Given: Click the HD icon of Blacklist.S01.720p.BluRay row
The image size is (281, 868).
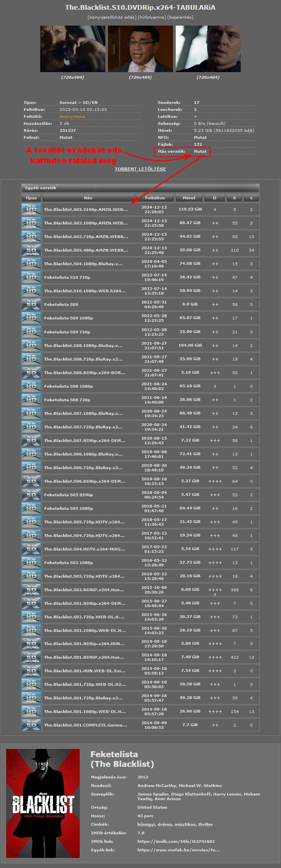Looking at the screenshot, I should (x=31, y=698).
